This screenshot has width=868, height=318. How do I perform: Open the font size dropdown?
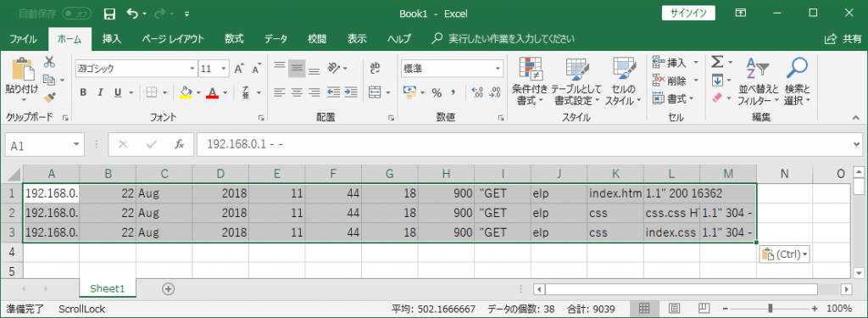pyautogui.click(x=224, y=69)
